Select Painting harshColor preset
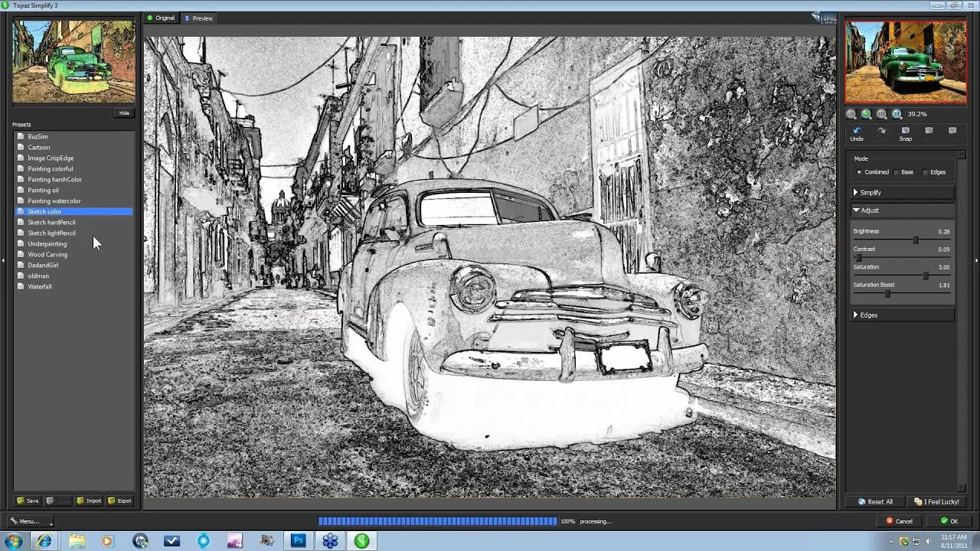980x551 pixels. 73,179
